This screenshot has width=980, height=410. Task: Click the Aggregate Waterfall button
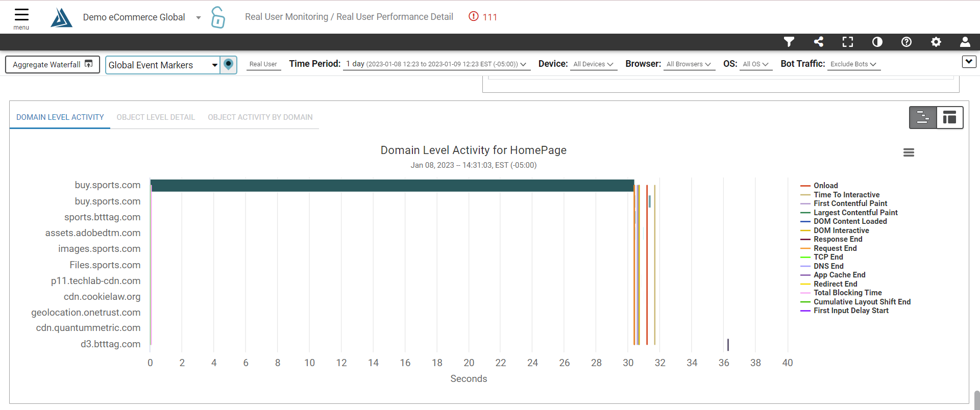(x=53, y=65)
